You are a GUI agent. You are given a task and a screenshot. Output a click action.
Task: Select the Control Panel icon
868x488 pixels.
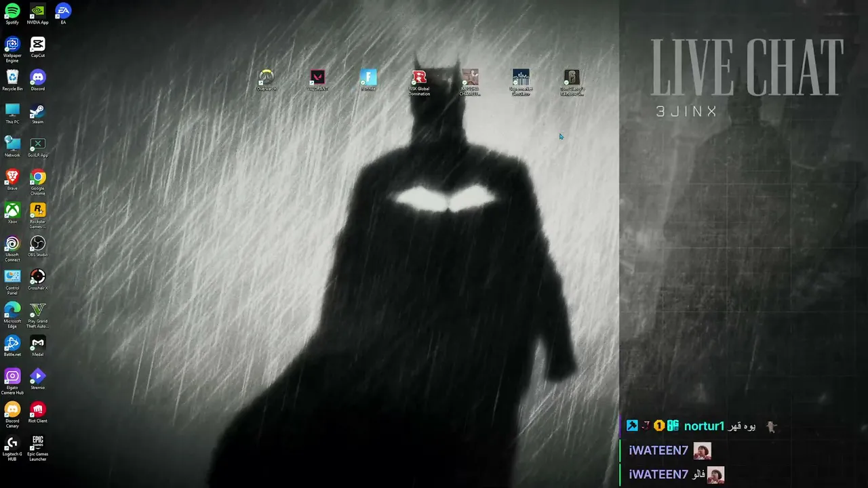click(x=12, y=283)
